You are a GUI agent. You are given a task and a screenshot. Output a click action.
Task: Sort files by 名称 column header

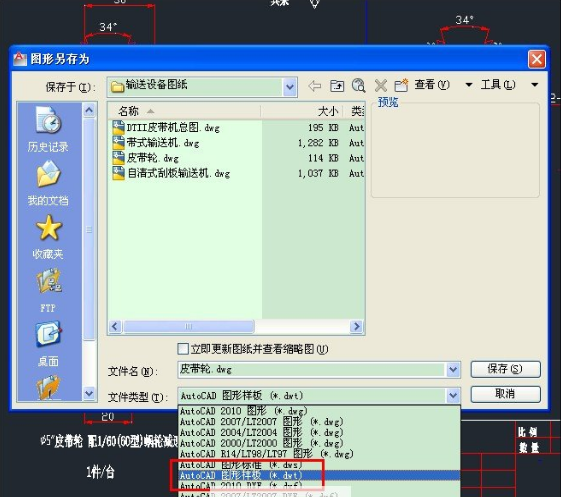point(184,111)
